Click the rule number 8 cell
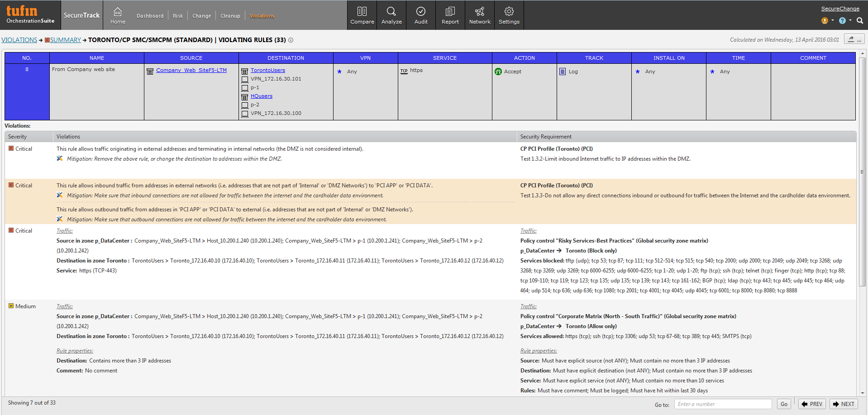Screen dimensions: 868x415 coord(27,92)
